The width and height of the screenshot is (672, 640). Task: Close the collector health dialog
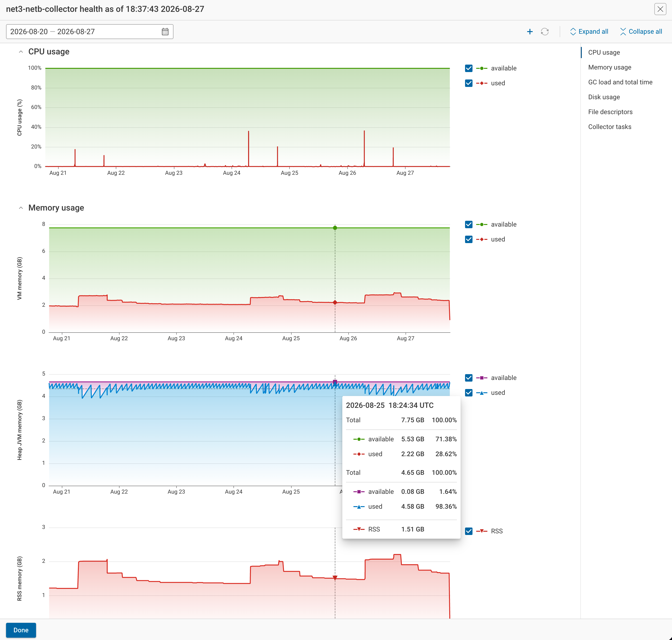tap(660, 9)
